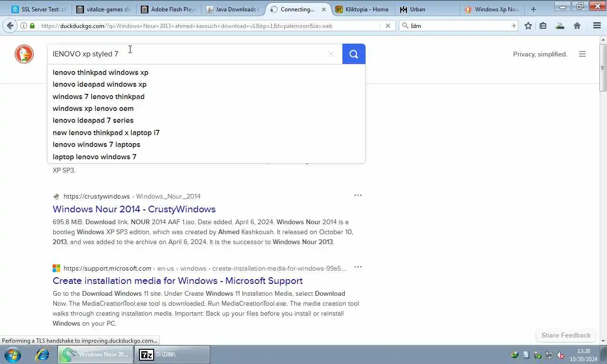Click the Share Feedback button
Screen dimensions: 607x364
coord(566,335)
